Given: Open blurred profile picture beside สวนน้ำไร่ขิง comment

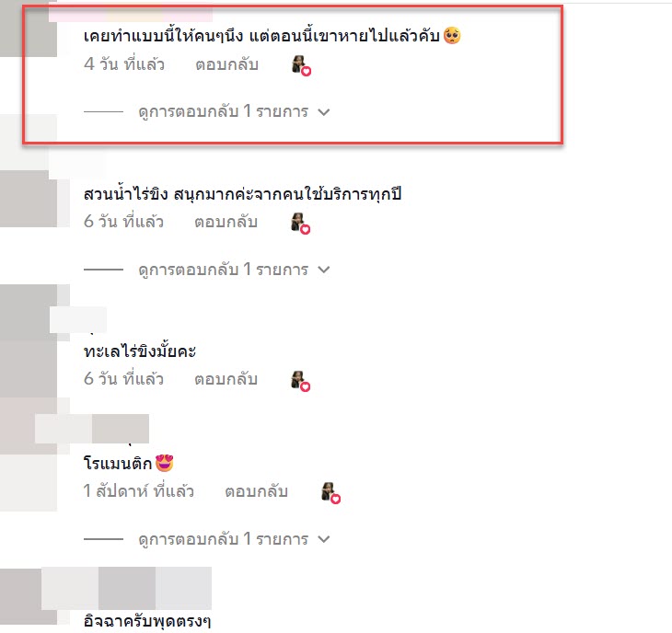Looking at the screenshot, I should 29,198.
